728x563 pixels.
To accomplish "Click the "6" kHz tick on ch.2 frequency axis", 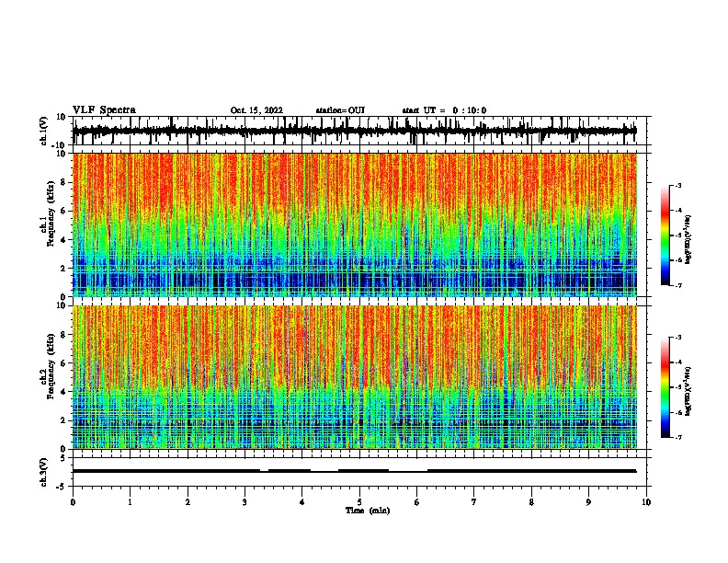I will [x=64, y=363].
